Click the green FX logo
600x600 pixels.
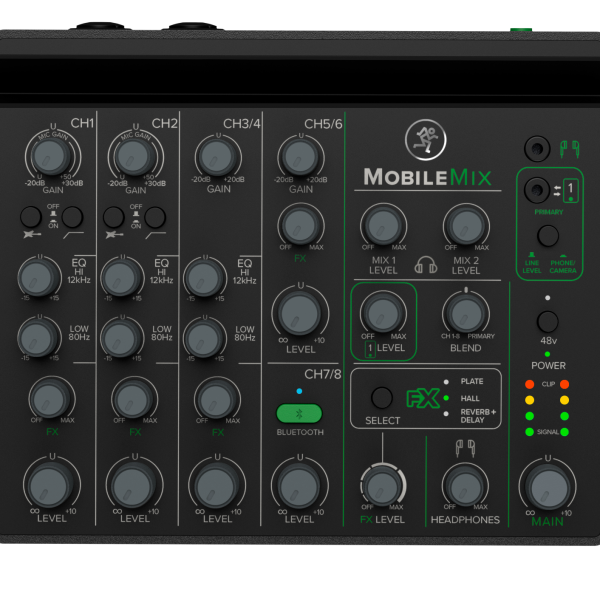[x=422, y=399]
